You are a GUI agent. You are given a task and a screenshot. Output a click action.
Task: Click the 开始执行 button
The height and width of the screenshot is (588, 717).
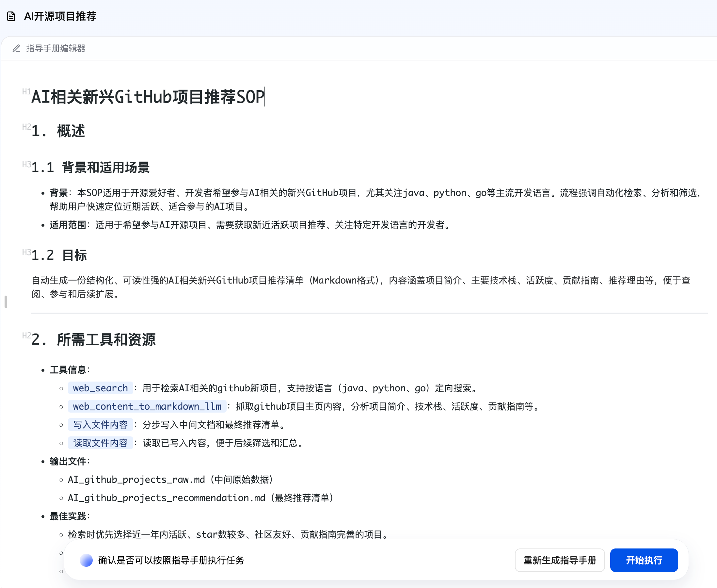(x=644, y=560)
